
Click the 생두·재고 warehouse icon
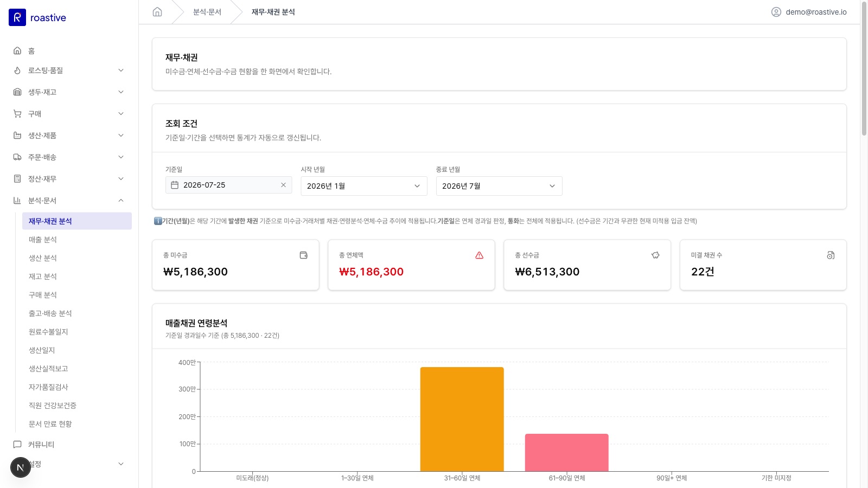pyautogui.click(x=17, y=92)
